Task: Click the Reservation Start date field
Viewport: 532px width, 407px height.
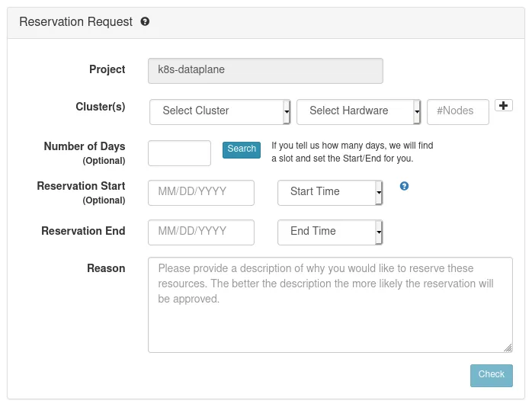Action: [201, 193]
